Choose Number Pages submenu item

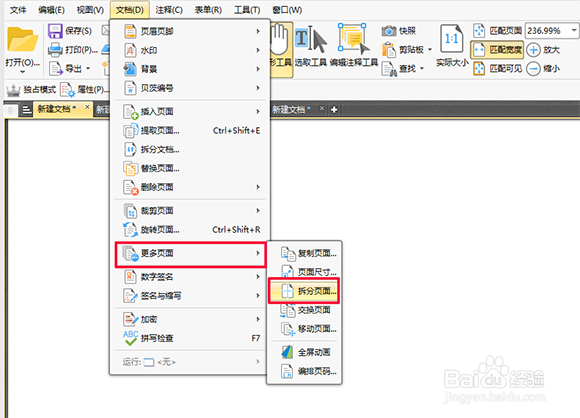[x=304, y=371]
